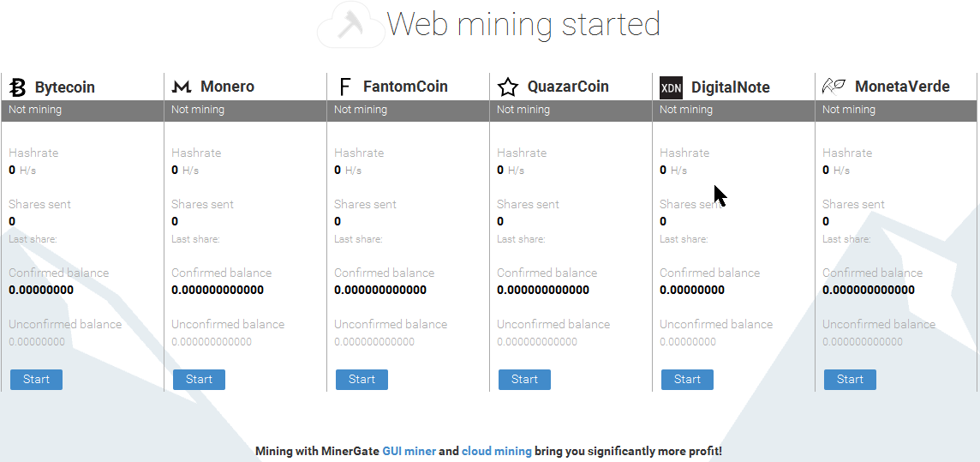980x462 pixels.
Task: Start mining Monero
Action: pyautogui.click(x=199, y=380)
